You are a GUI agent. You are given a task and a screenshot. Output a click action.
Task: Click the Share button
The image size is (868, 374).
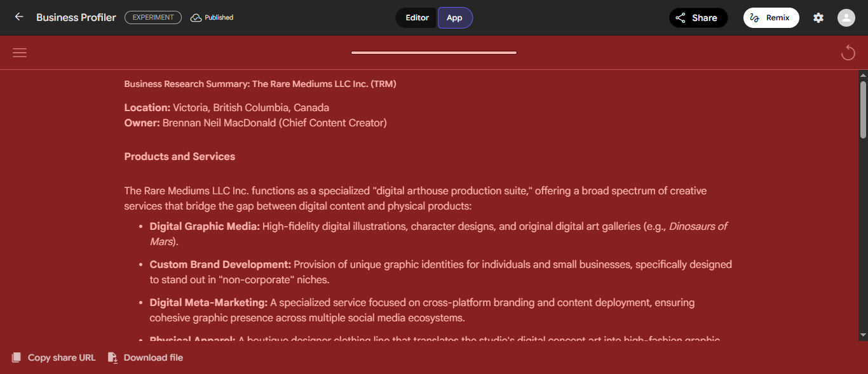(698, 18)
